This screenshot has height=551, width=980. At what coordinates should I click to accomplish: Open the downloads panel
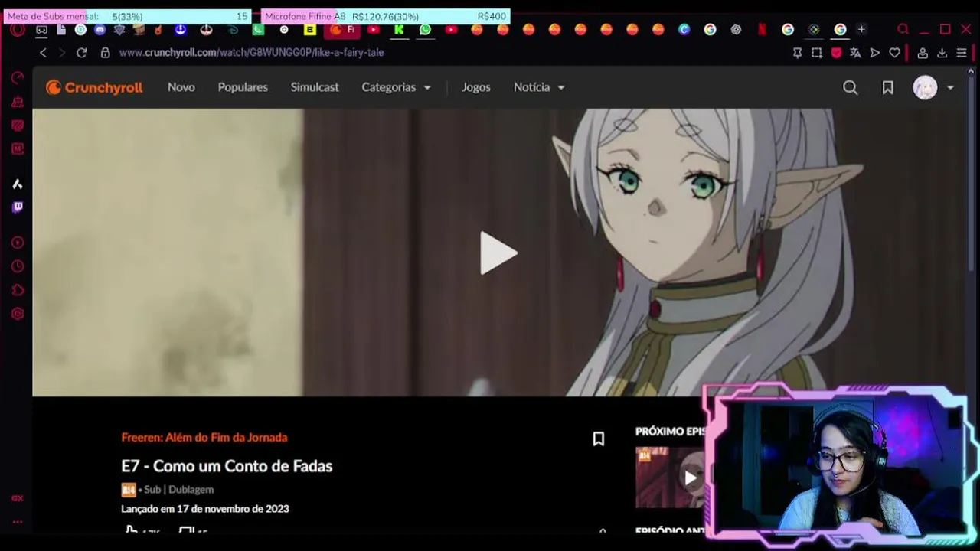click(x=942, y=53)
